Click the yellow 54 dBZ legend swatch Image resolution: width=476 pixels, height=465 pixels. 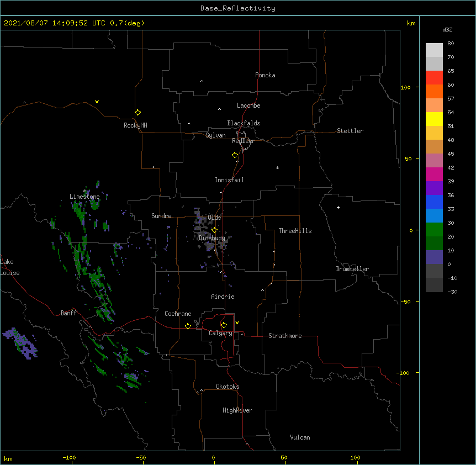click(434, 119)
